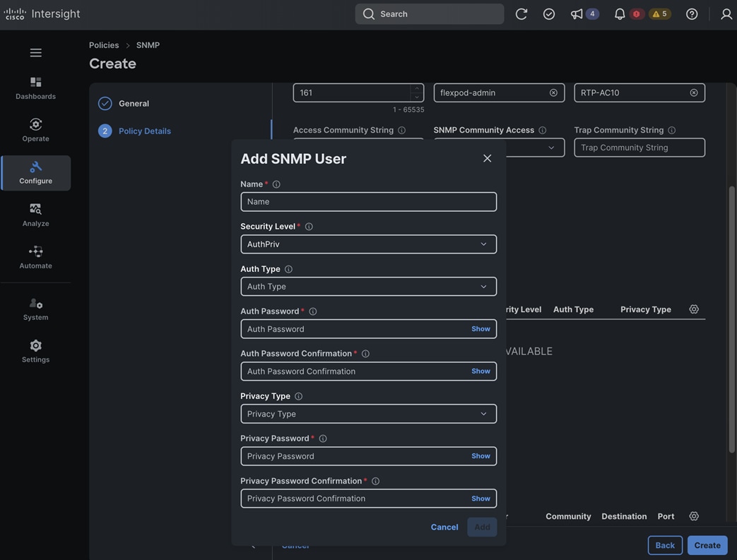Screen dimensions: 737x560
Task: Clear the RTP-AC10 field
Action: [694, 93]
